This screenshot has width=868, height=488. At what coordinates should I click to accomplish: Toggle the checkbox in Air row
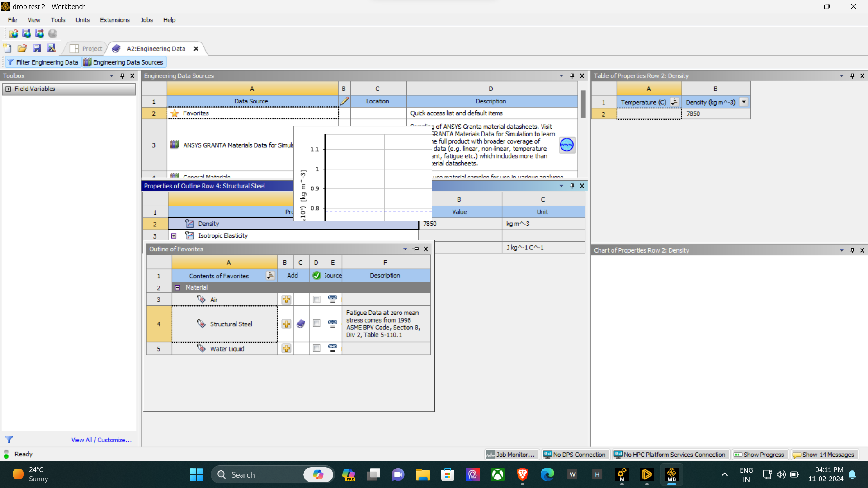(316, 300)
